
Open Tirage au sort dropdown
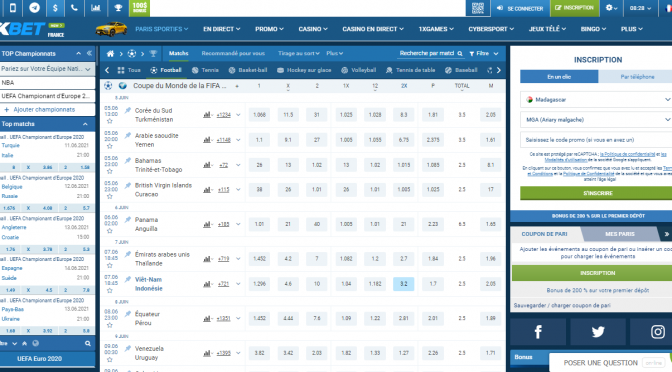299,54
